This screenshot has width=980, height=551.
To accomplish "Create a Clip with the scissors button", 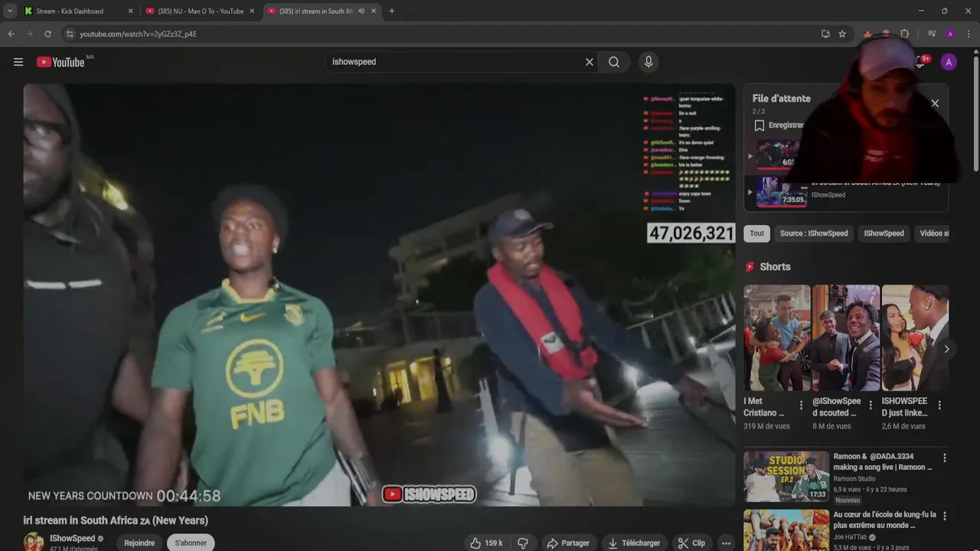I will (691, 543).
